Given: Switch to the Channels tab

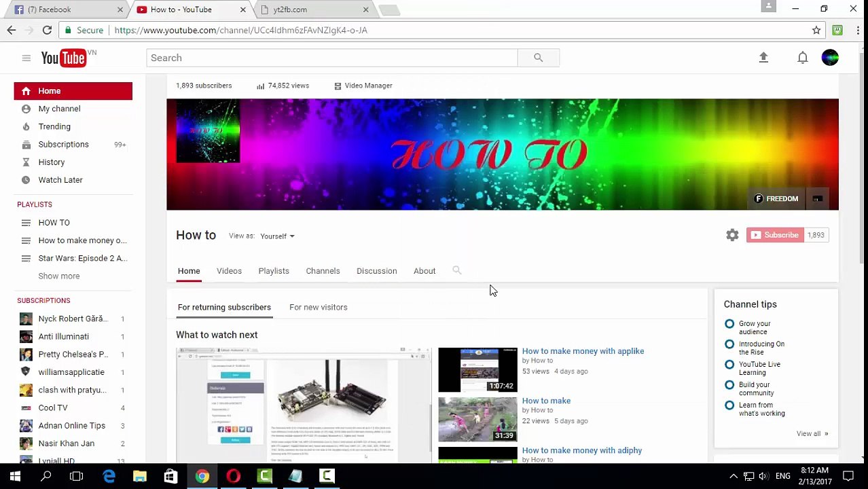Looking at the screenshot, I should point(323,271).
